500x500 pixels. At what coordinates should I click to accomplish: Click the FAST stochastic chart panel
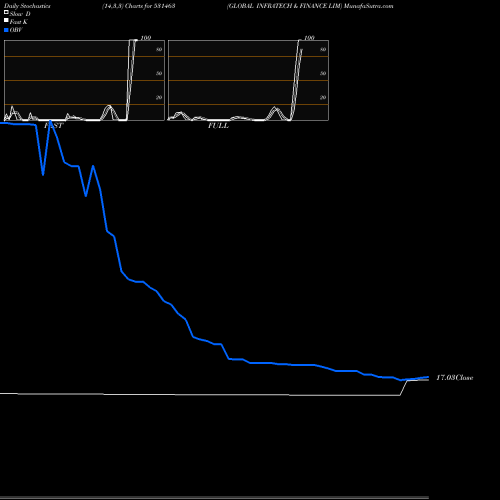tap(84, 80)
